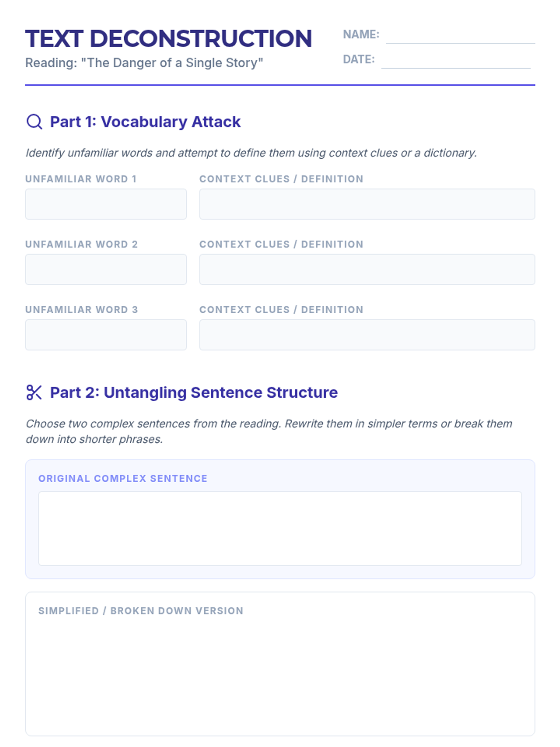Focus the Unfamiliar Word 2 input box
This screenshot has height=747, width=560.
tap(106, 269)
